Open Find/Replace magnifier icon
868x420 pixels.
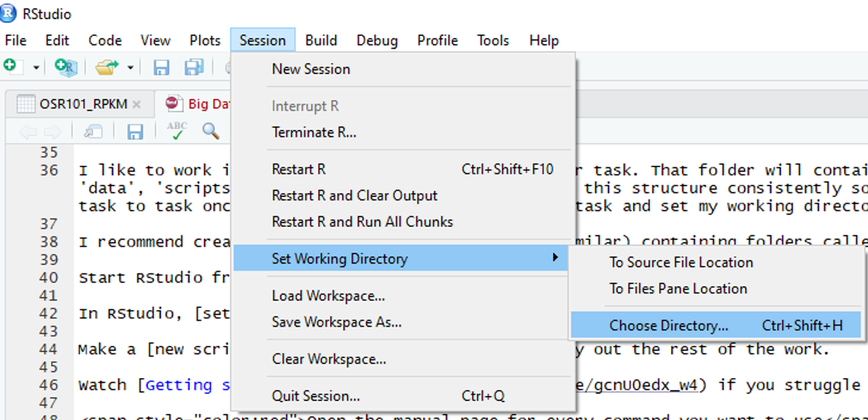click(x=211, y=131)
